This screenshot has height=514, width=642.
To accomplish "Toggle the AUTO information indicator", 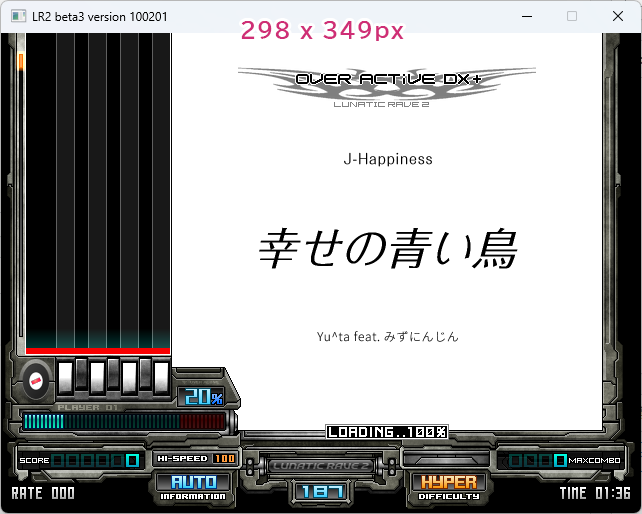I will pyautogui.click(x=193, y=486).
